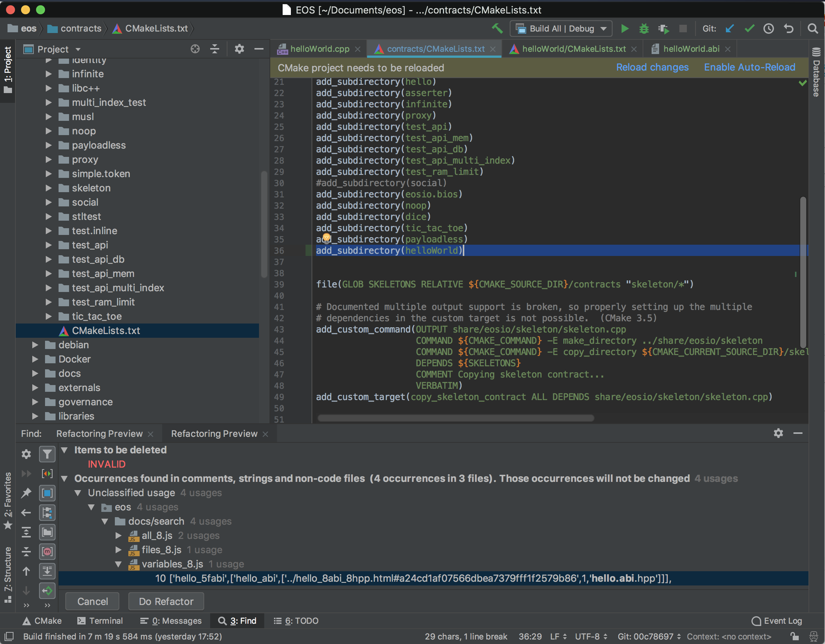
Task: Toggle the filter button in Find panel
Action: tap(47, 454)
